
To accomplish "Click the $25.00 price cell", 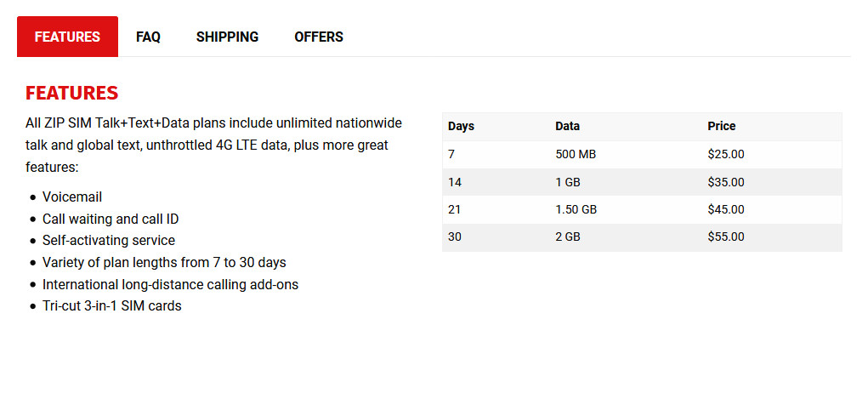I will tap(726, 155).
